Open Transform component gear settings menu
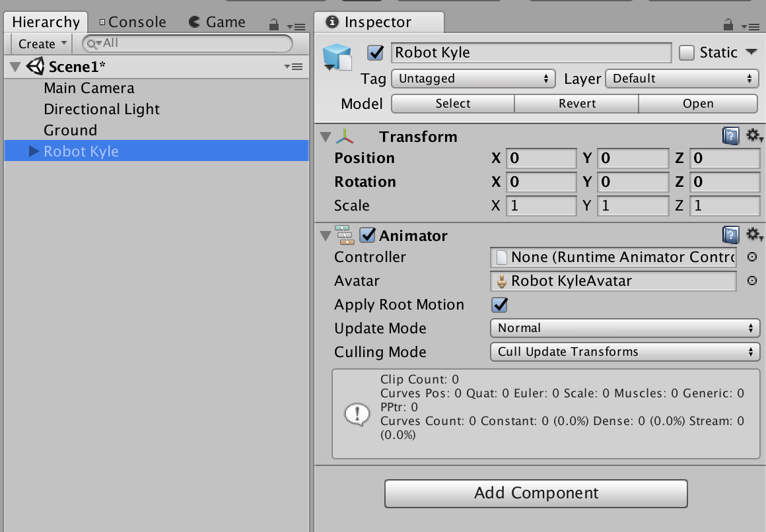The width and height of the screenshot is (766, 532). coord(753,136)
